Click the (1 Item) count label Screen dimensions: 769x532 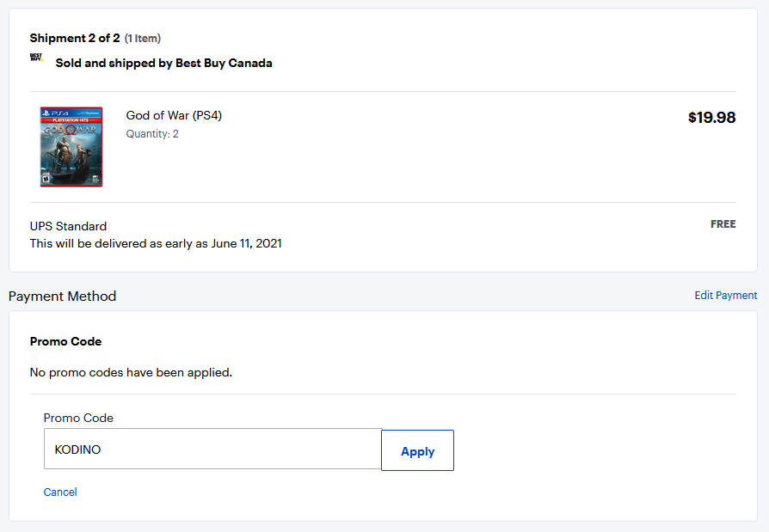143,38
